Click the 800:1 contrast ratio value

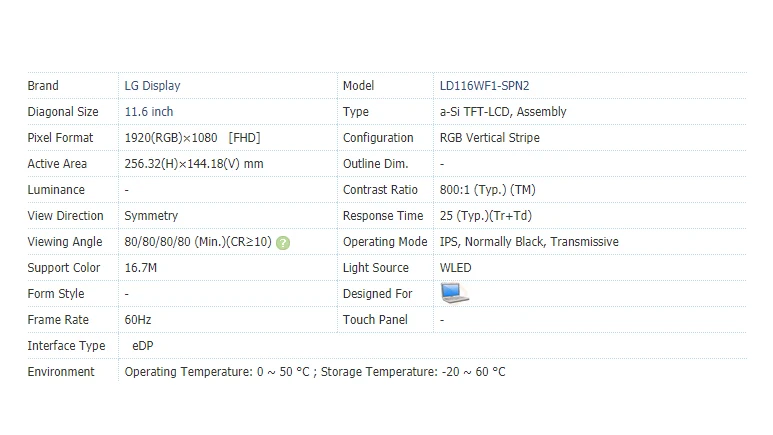tap(488, 190)
